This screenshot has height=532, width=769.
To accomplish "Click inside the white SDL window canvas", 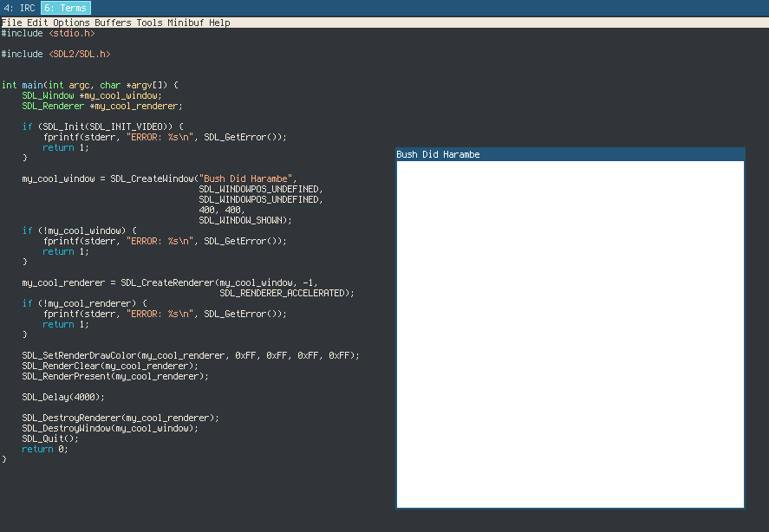I will click(570, 334).
